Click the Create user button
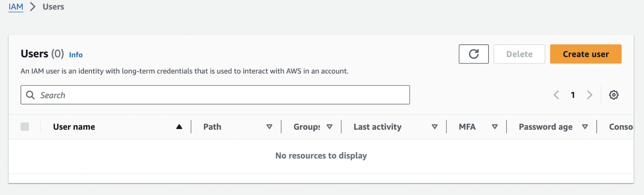This screenshot has height=195, width=644. coord(586,54)
